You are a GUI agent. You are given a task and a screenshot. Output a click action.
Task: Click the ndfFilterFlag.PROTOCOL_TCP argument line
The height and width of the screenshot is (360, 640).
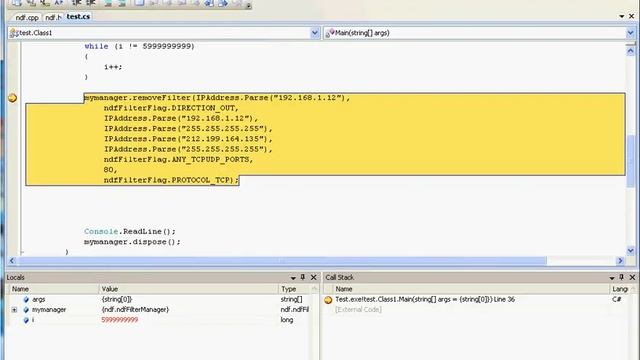click(x=171, y=180)
